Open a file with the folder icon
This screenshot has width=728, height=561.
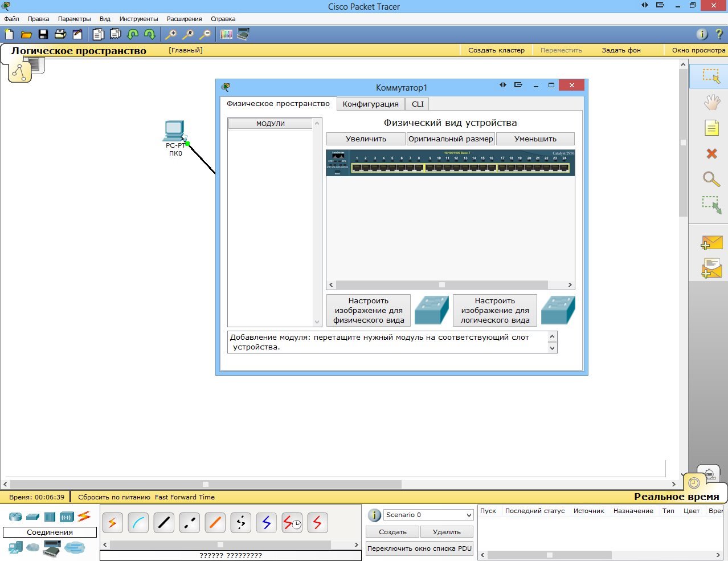click(26, 34)
